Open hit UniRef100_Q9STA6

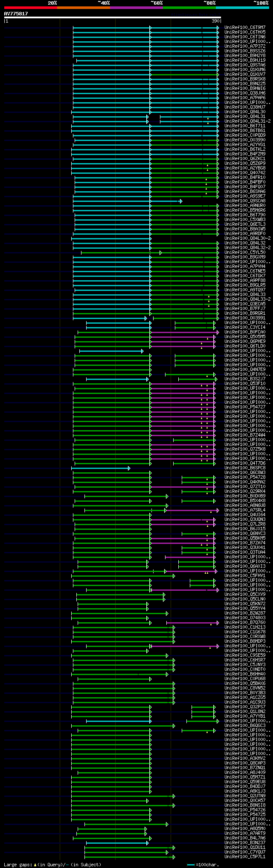point(245,65)
